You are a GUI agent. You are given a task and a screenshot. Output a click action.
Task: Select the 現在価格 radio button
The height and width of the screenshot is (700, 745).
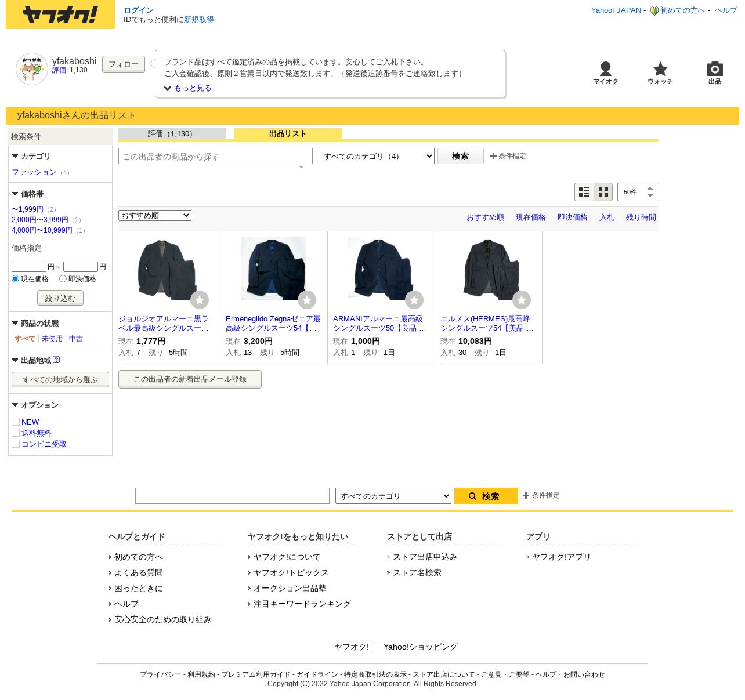tap(16, 279)
